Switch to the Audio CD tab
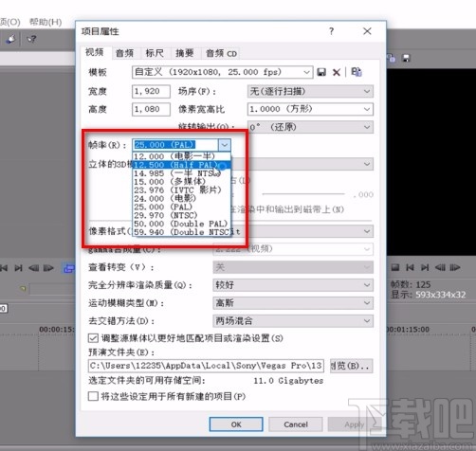 221,53
